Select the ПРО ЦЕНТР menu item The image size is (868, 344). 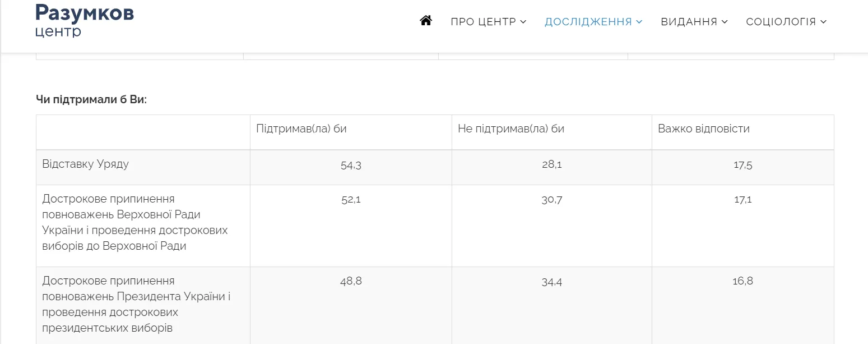pyautogui.click(x=483, y=21)
